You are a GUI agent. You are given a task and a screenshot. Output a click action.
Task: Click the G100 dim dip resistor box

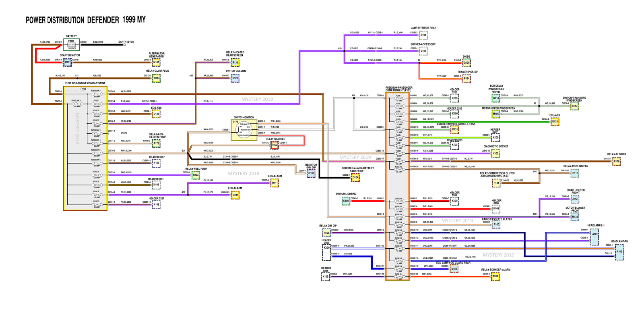[311, 173]
